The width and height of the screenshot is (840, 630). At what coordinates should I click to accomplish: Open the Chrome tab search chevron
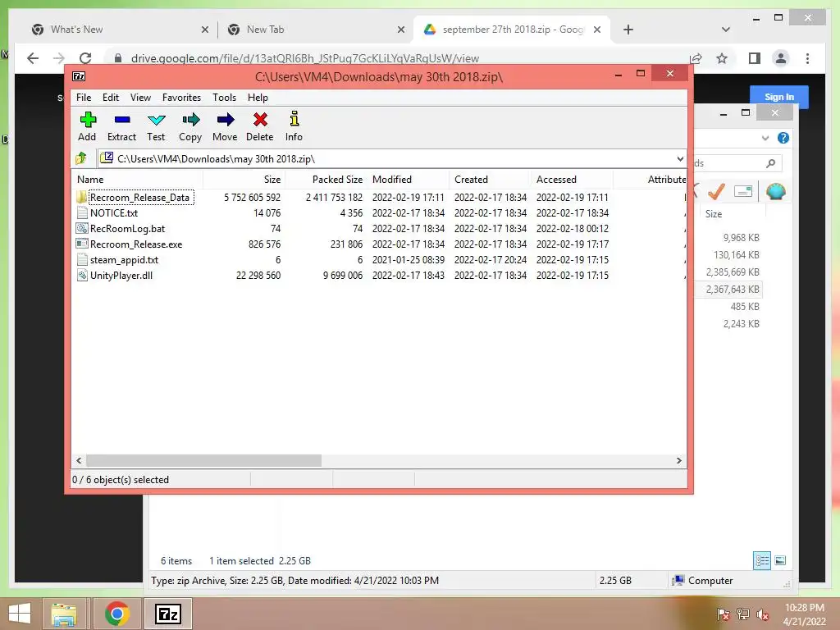click(x=726, y=30)
